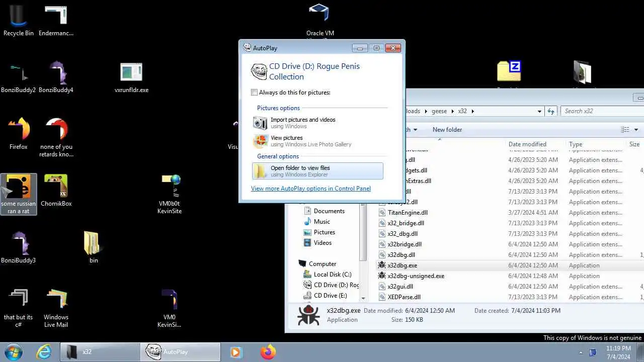
Task: Select the 'none of you retards kno...' desktop icon
Action: coord(56,137)
